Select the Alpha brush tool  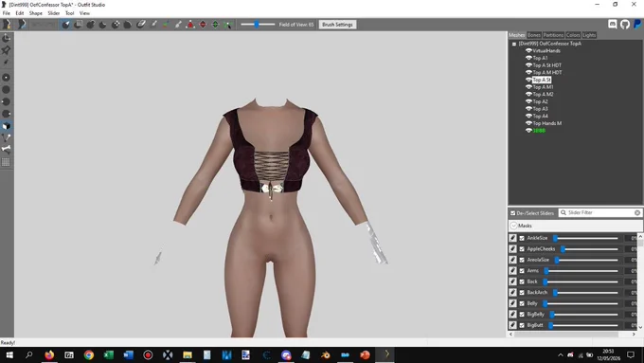(178, 25)
